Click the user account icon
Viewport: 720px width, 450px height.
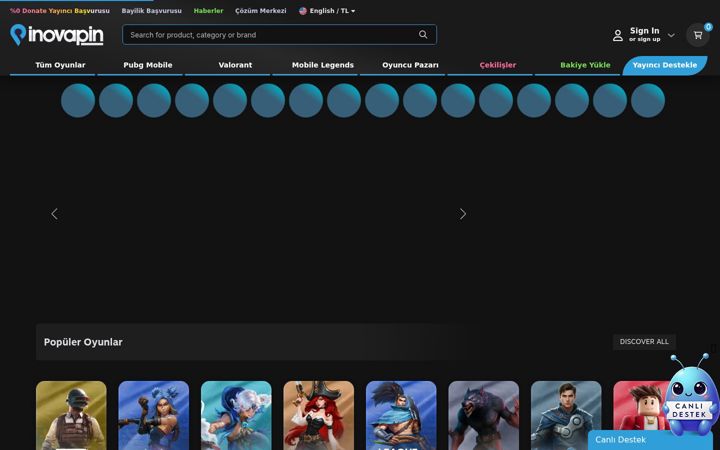[x=618, y=35]
